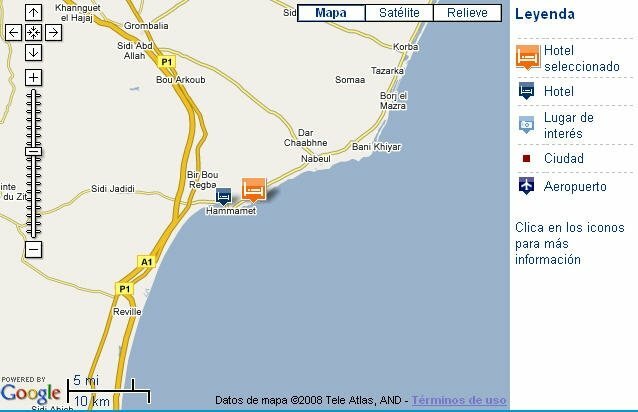Screen dimensions: 638x412
Task: Click the Bani Khiyar label
Action: (376, 147)
